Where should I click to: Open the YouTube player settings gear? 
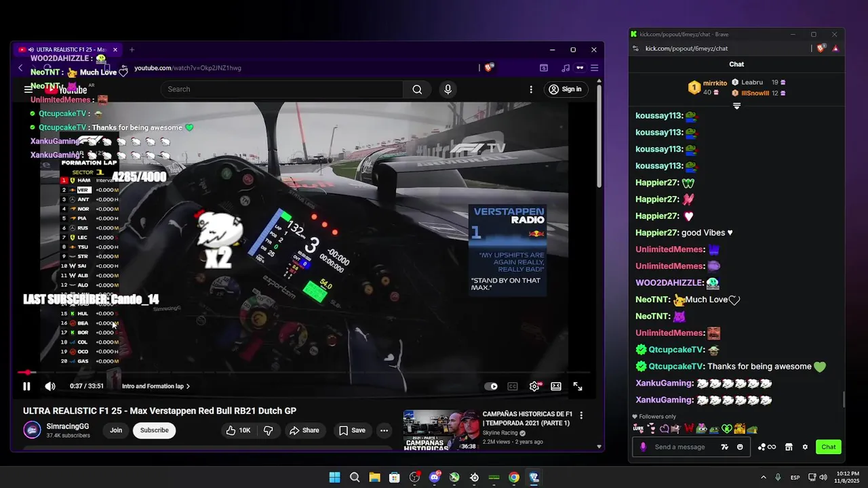534,386
